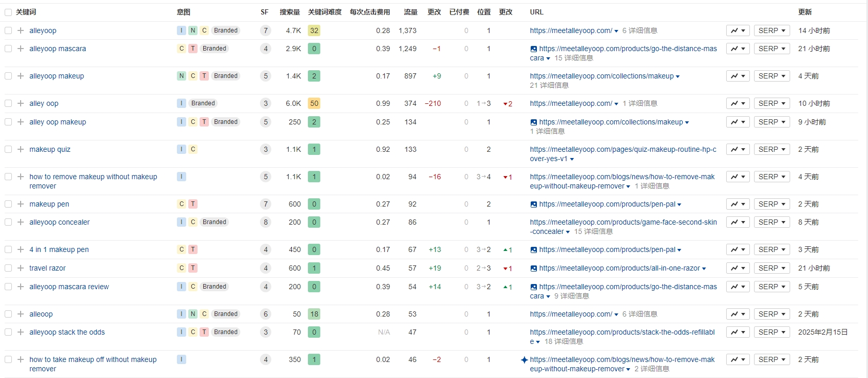Click plus icon beside travel razor
868x378 pixels.
point(21,268)
